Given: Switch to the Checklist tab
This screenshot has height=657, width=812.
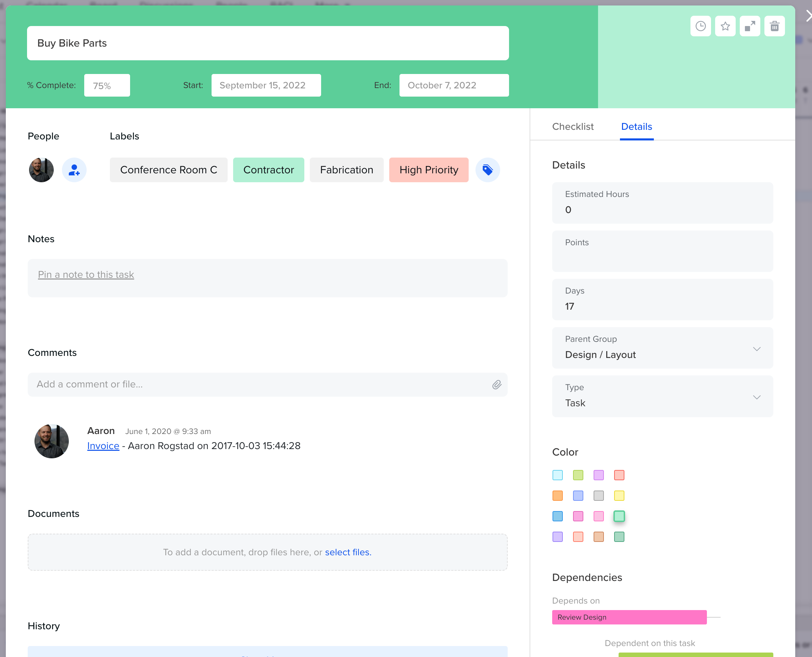Looking at the screenshot, I should (x=573, y=126).
